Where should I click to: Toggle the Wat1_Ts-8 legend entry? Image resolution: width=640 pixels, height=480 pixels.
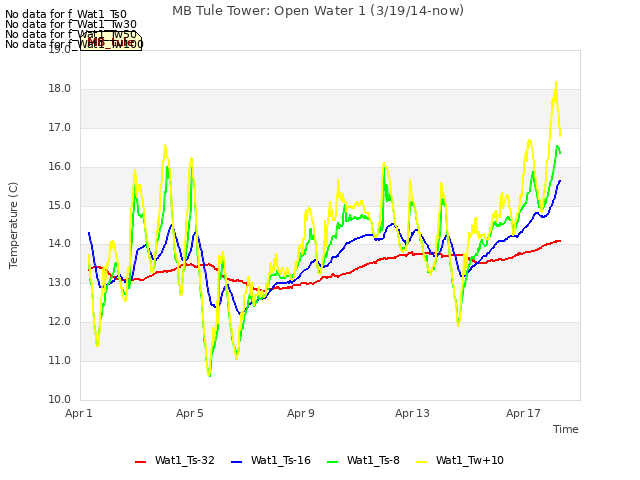click(363, 460)
